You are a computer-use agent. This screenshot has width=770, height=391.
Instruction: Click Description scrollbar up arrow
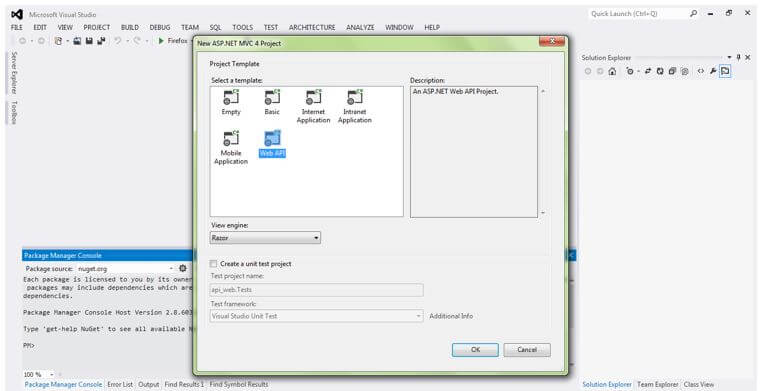coord(543,91)
